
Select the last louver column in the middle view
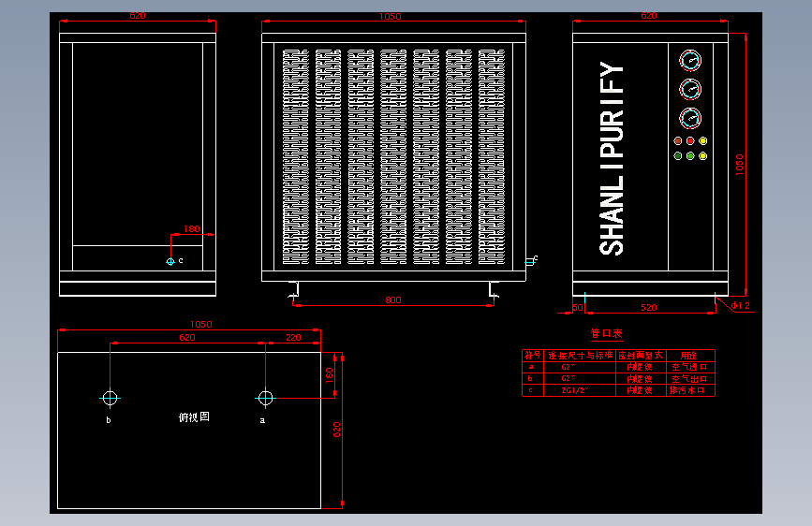pyautogui.click(x=492, y=157)
